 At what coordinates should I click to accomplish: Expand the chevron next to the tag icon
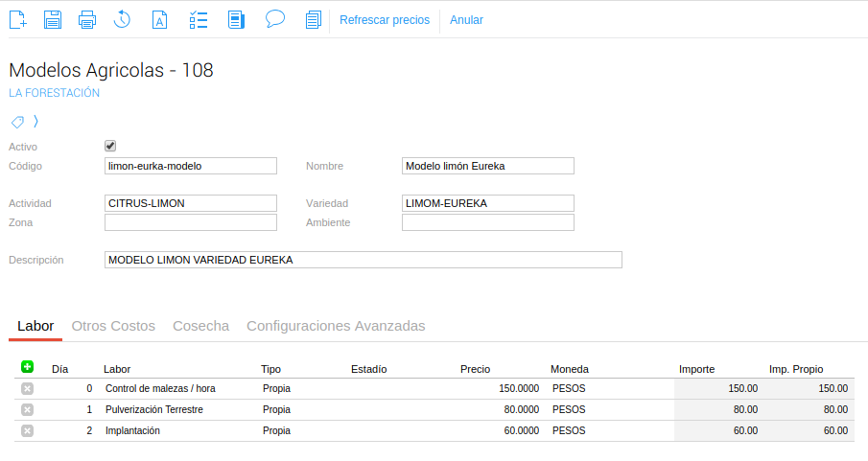35,122
